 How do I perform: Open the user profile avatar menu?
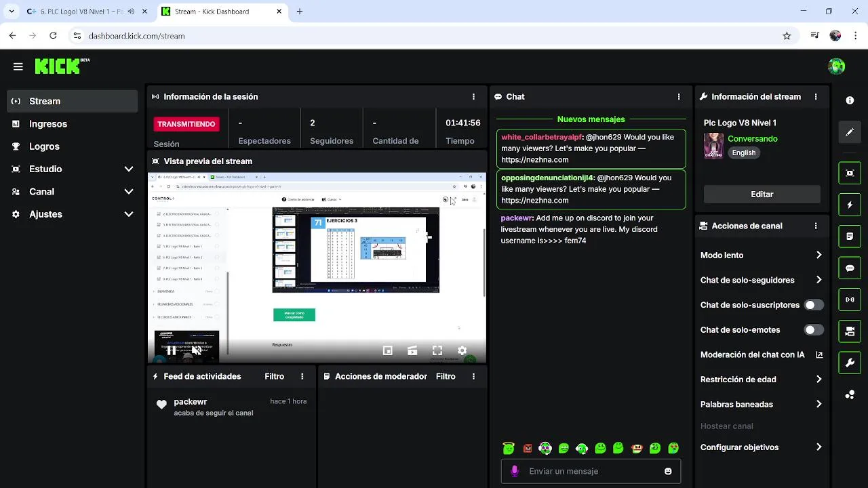[x=836, y=66]
